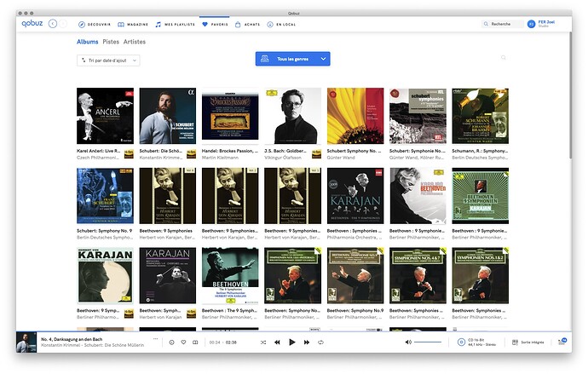The image size is (588, 374).
Task: Mute audio with the speaker icon
Action: click(x=408, y=342)
